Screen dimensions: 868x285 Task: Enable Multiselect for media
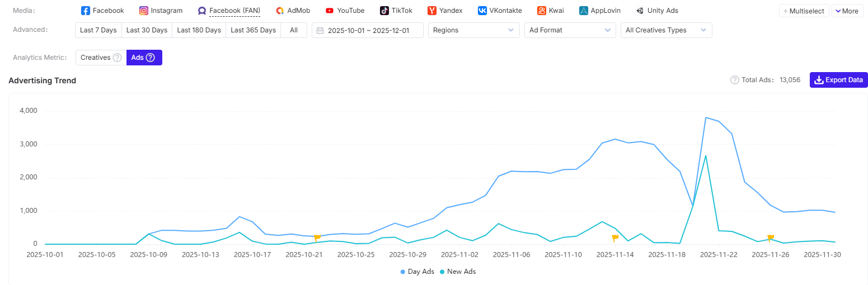point(804,11)
